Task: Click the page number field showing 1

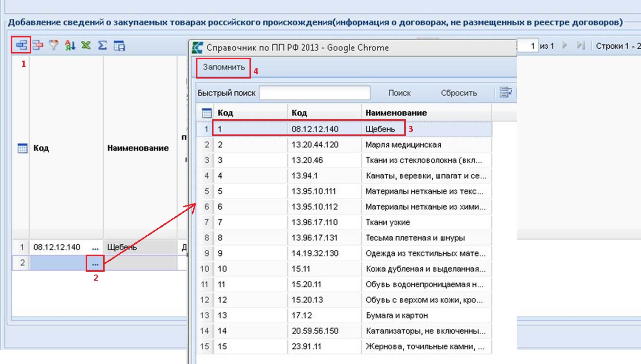Action: pyautogui.click(x=528, y=46)
